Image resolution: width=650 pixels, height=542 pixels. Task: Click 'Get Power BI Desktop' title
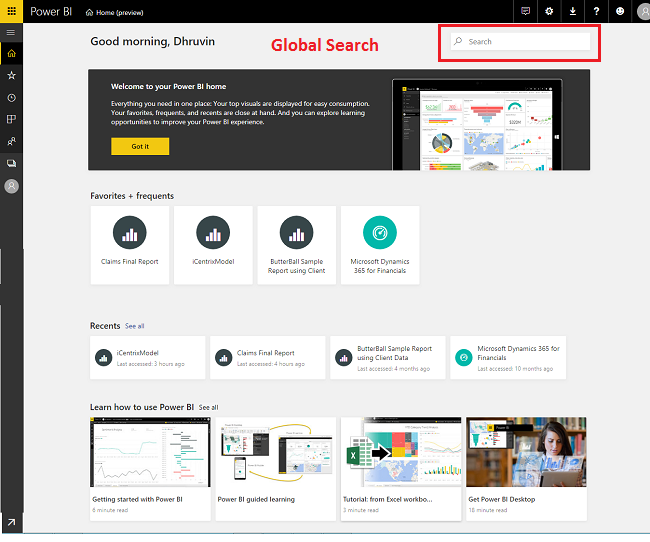pyautogui.click(x=502, y=499)
